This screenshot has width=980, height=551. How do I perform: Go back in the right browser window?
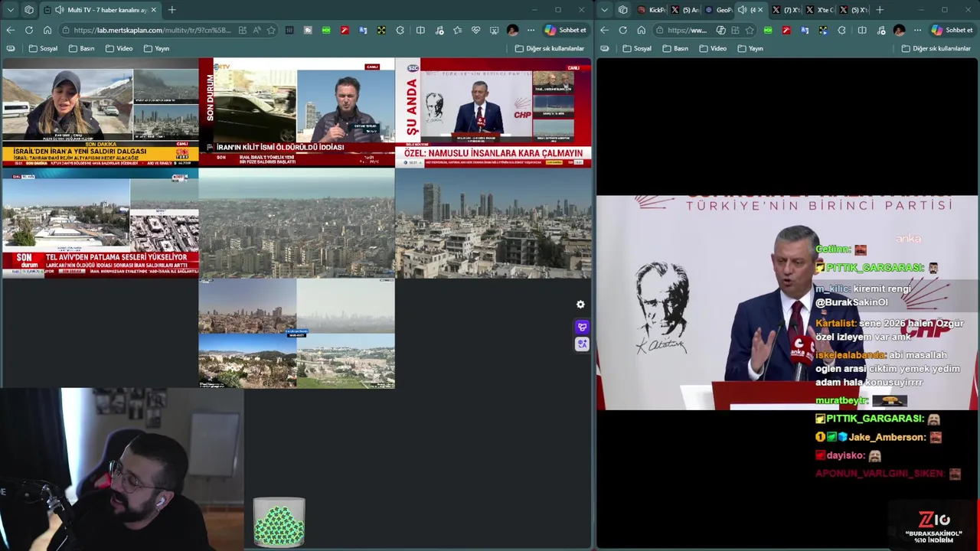(604, 30)
